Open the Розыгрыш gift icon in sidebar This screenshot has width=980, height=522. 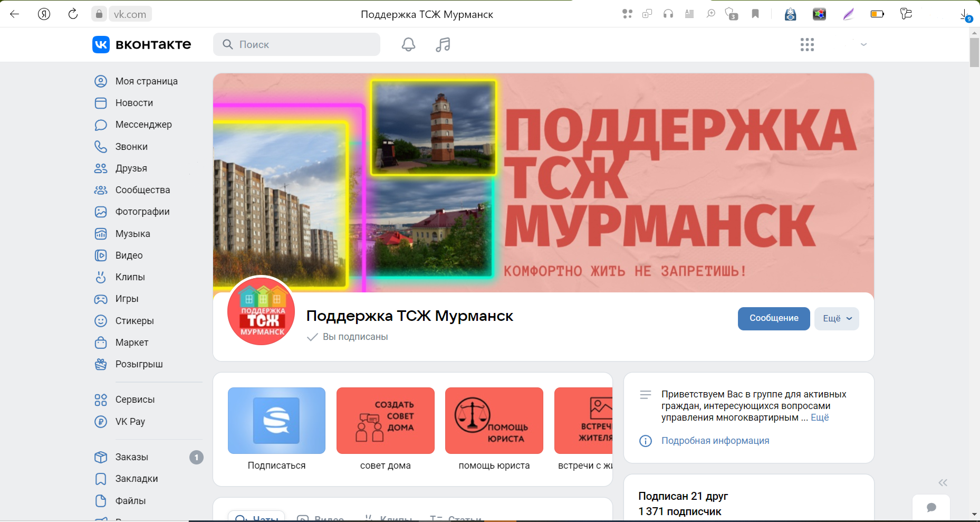tap(101, 364)
